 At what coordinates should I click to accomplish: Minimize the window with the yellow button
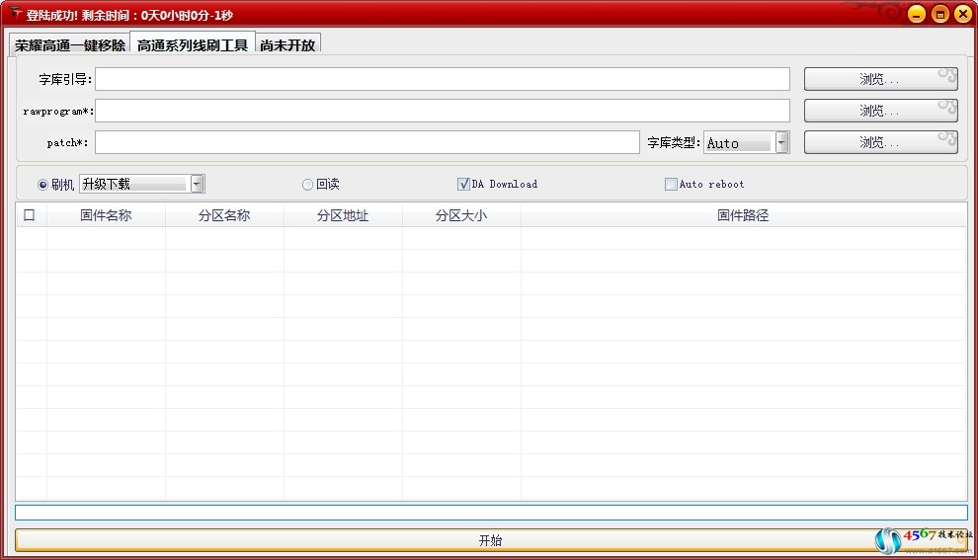point(916,14)
